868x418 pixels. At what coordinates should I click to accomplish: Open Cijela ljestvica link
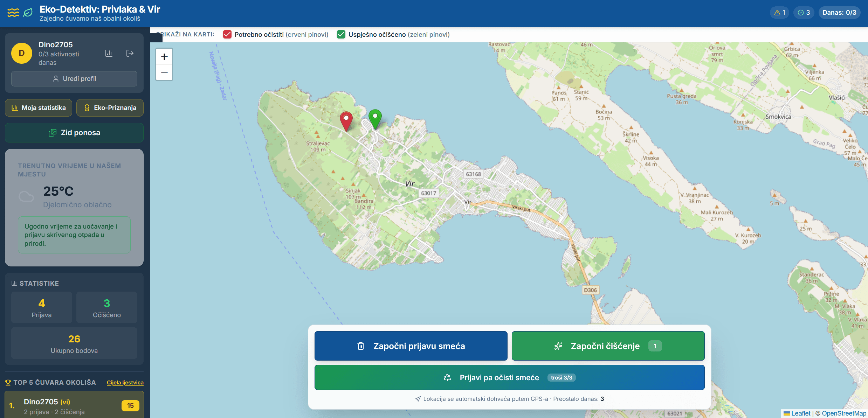[125, 383]
